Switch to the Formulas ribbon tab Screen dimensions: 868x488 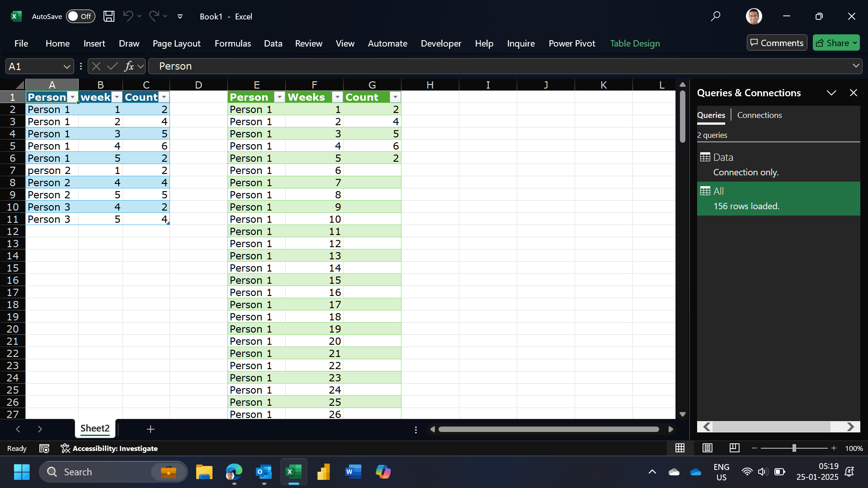point(233,43)
